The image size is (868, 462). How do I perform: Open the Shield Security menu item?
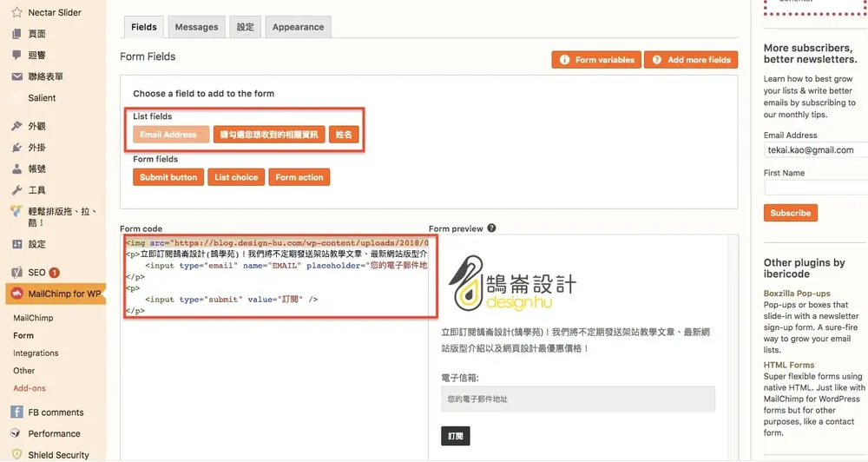pos(59,455)
